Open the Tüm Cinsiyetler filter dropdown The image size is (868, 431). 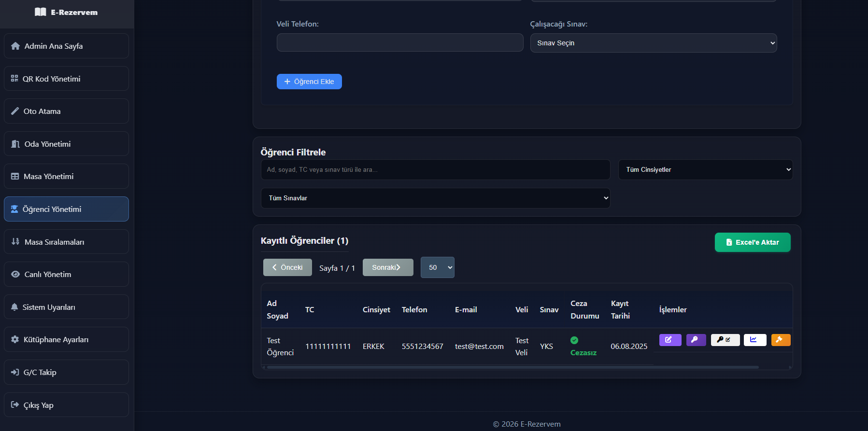click(x=705, y=169)
